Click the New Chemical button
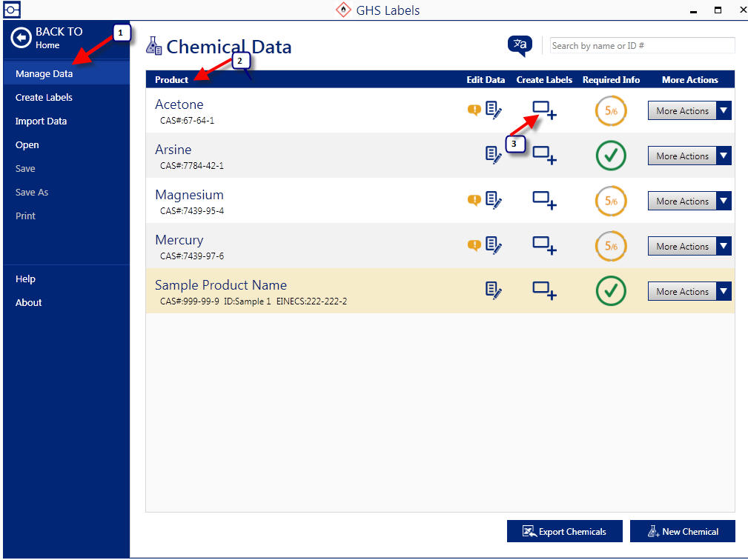The width and height of the screenshot is (748, 560). coord(682,531)
